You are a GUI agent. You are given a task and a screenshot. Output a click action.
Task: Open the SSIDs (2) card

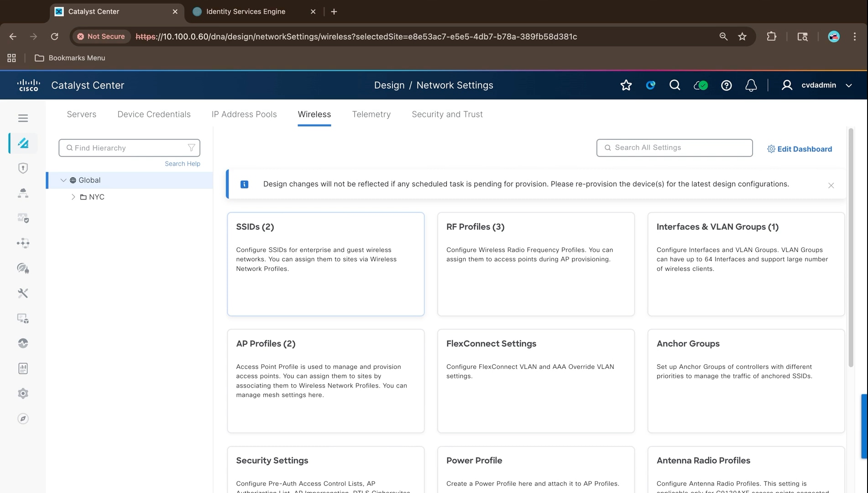[x=326, y=264]
